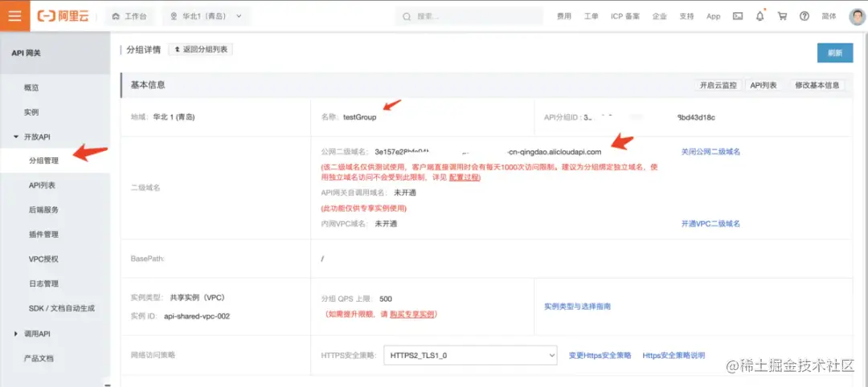Open the App menu item

(714, 16)
